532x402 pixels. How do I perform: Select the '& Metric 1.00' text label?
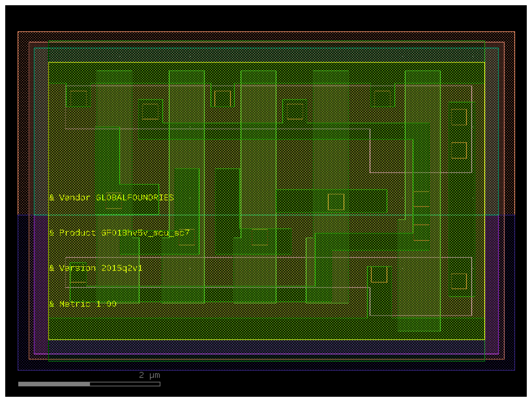[x=83, y=304]
